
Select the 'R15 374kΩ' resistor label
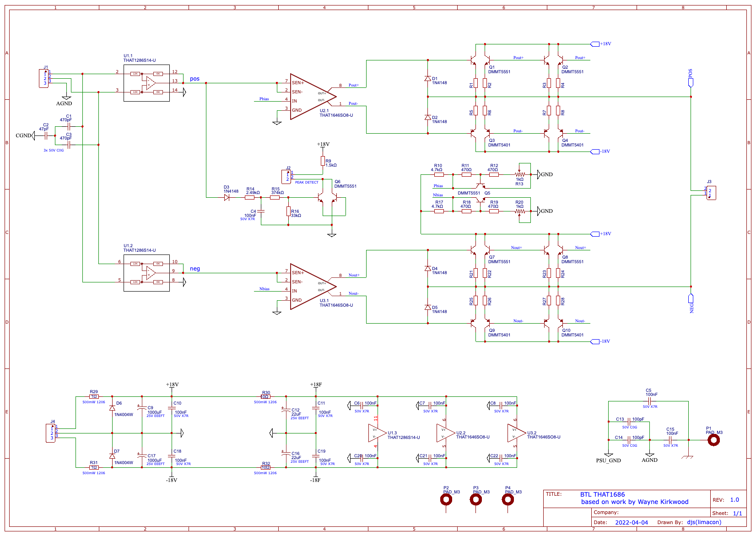tap(277, 191)
